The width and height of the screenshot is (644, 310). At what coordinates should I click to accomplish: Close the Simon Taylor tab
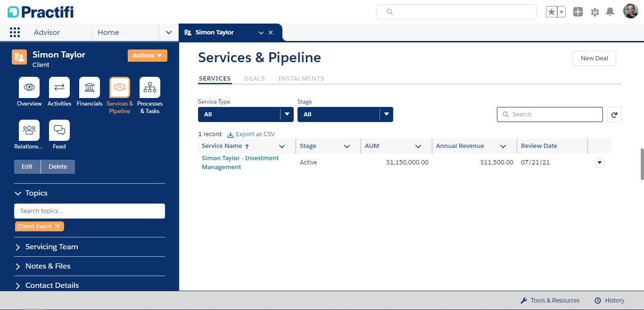coord(271,33)
